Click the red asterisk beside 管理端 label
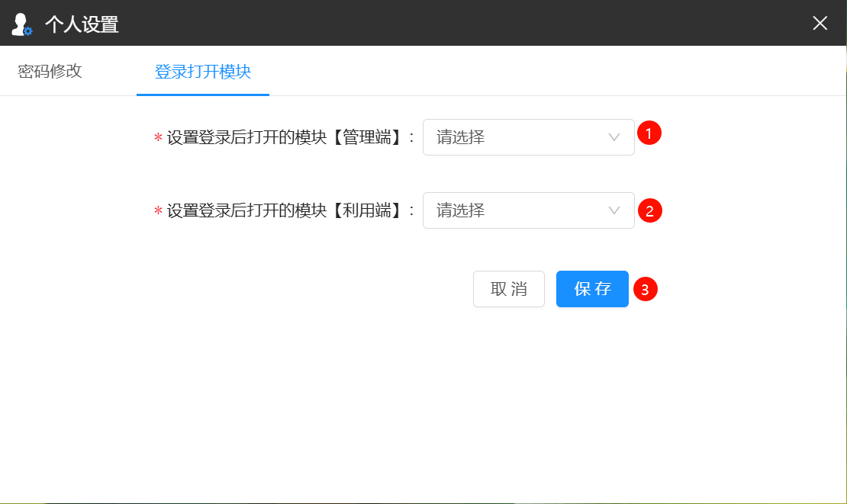The width and height of the screenshot is (847, 504). tap(158, 138)
